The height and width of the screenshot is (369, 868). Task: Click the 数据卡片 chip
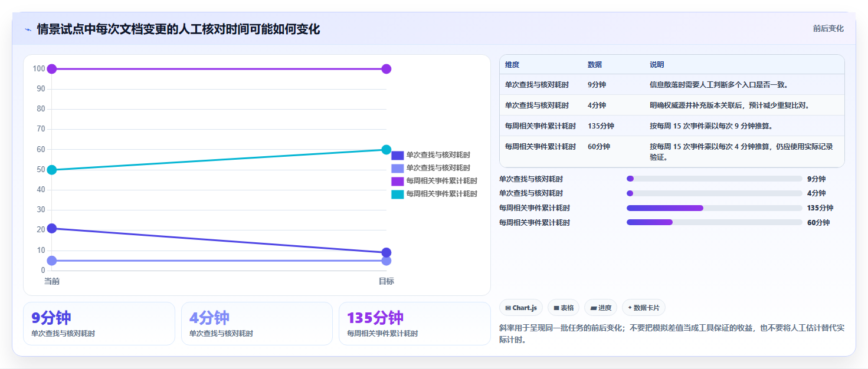tap(644, 308)
